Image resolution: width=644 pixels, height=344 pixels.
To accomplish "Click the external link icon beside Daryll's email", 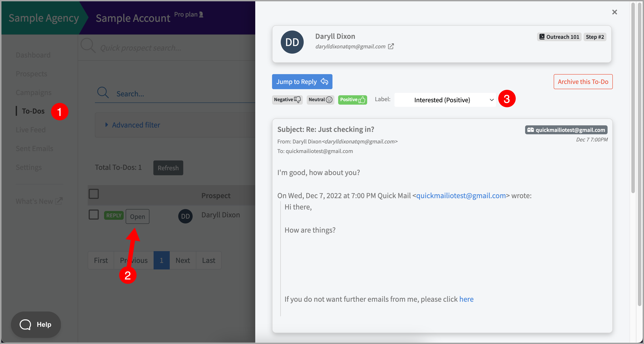I will point(391,46).
